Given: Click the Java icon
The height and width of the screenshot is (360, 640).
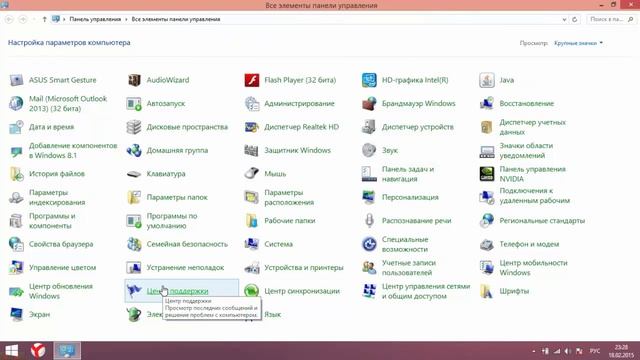Looking at the screenshot, I should [x=487, y=80].
